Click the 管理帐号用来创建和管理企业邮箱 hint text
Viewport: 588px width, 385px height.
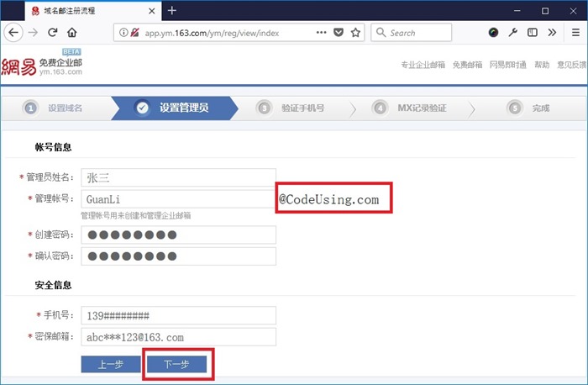point(136,215)
